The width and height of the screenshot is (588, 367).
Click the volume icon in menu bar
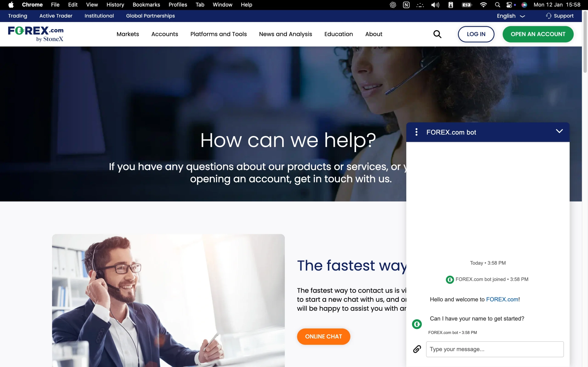pos(435,5)
